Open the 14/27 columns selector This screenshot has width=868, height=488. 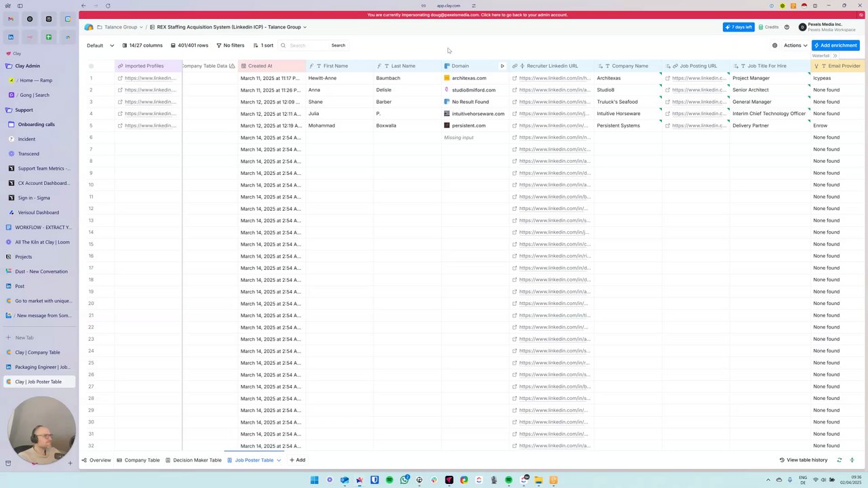click(x=142, y=45)
